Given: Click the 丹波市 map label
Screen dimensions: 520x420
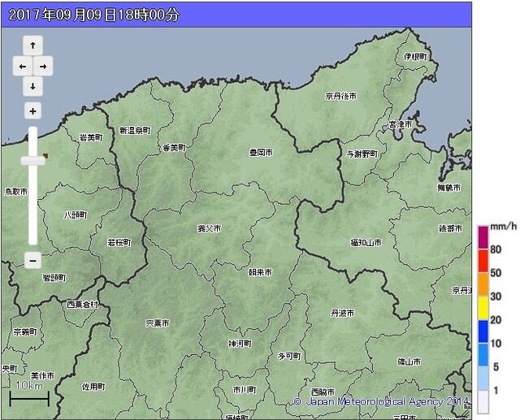Looking at the screenshot, I should click(343, 313).
